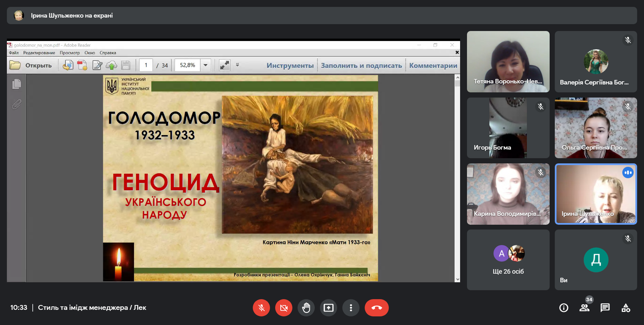This screenshot has height=325, width=644.
Task: Select Игорь Богма participant tile
Action: point(508,128)
